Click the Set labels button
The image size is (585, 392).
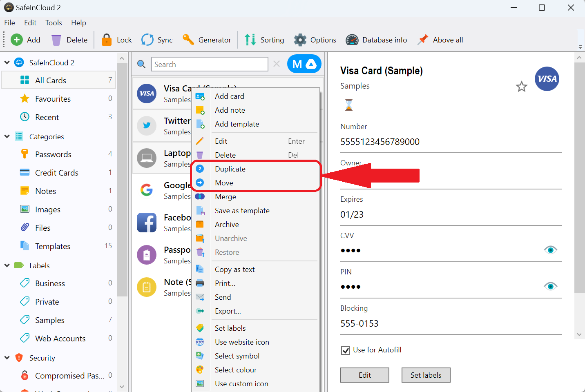coord(426,375)
